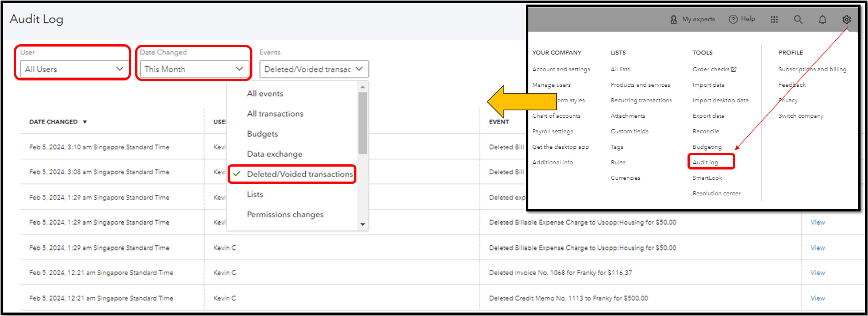
Task: Click the Help question mark icon
Action: [733, 20]
